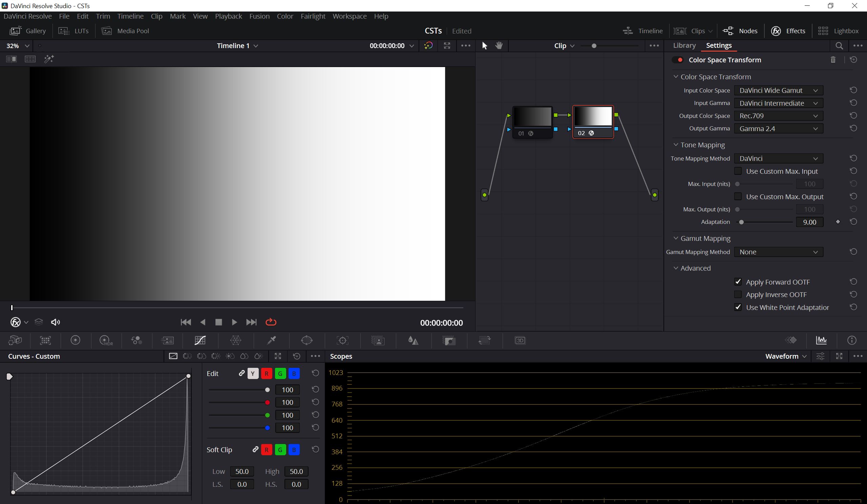Viewport: 867px width, 504px height.
Task: Open the Input Color Space dropdown
Action: click(779, 90)
